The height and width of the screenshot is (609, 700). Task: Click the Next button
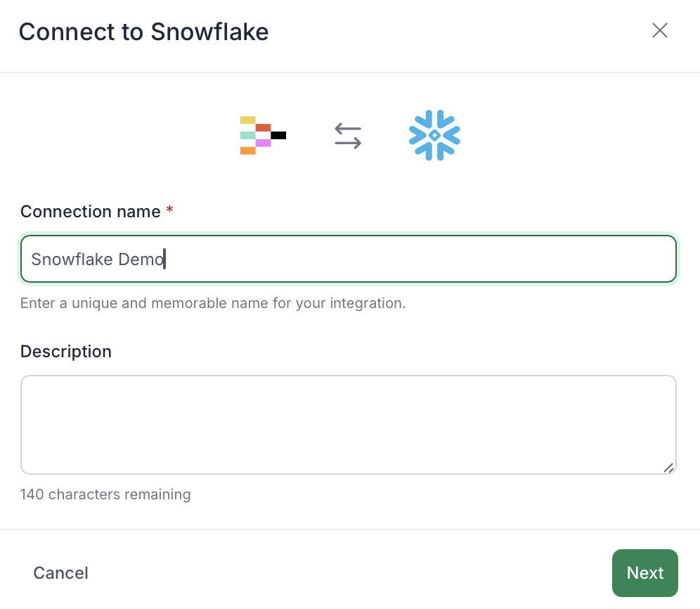(x=645, y=573)
